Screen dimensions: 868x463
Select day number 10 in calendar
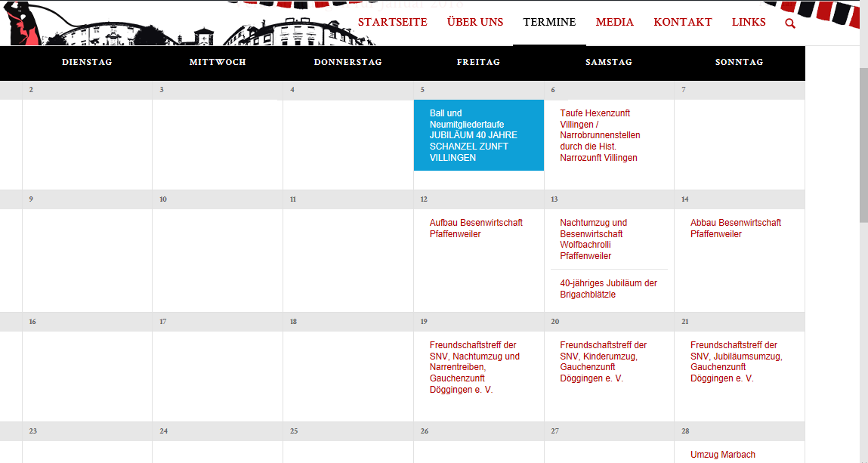pyautogui.click(x=163, y=199)
